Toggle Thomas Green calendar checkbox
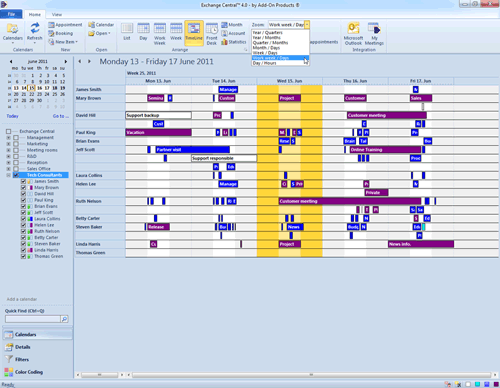The image size is (500, 388). tap(23, 256)
